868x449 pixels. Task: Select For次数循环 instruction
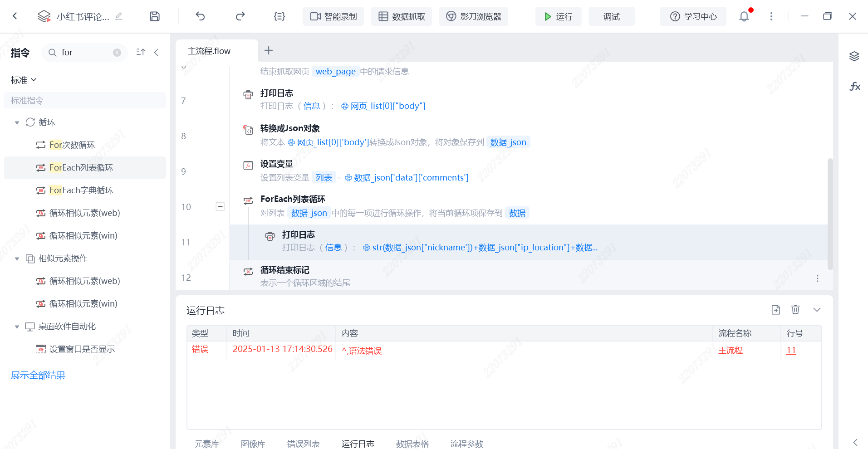85,145
